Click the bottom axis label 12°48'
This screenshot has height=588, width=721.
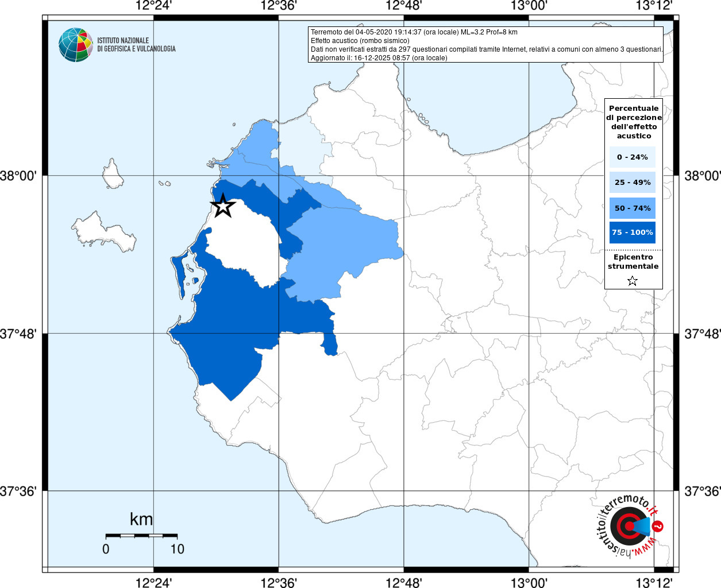coord(404,582)
